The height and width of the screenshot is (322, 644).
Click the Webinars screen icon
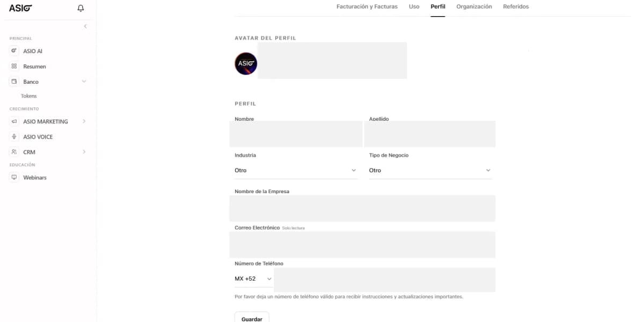14,178
